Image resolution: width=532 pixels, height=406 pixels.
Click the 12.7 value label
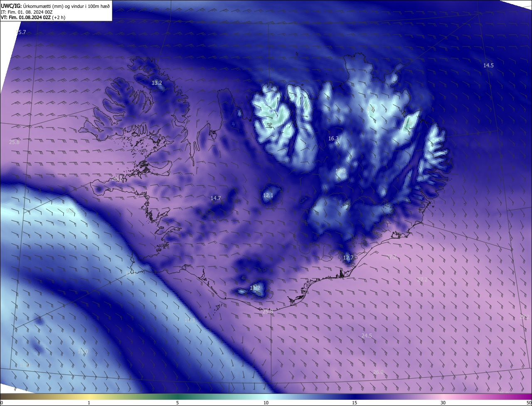pos(348,258)
